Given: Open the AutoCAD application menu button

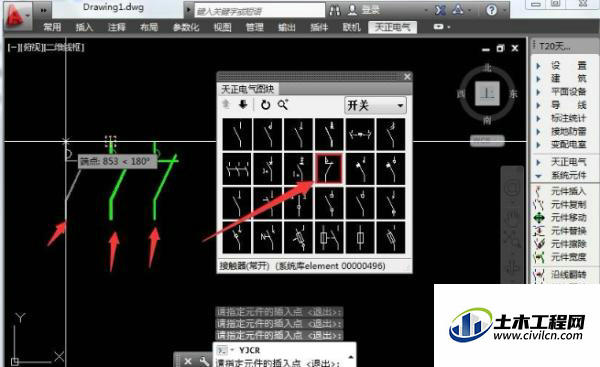Looking at the screenshot, I should tap(18, 15).
